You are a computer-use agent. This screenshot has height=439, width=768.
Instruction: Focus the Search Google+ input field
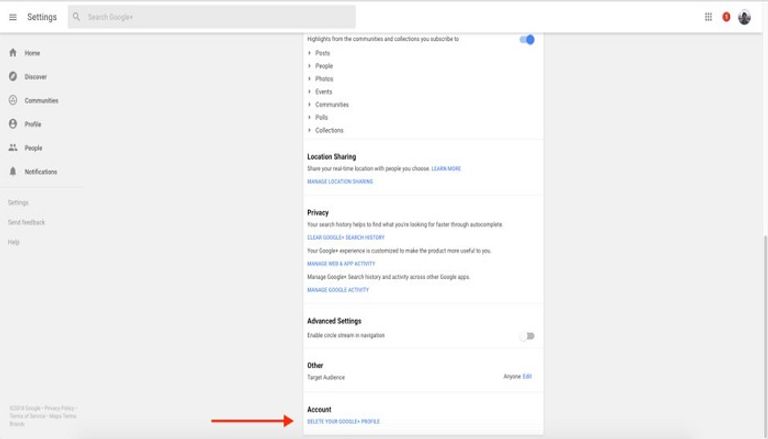[x=215, y=17]
